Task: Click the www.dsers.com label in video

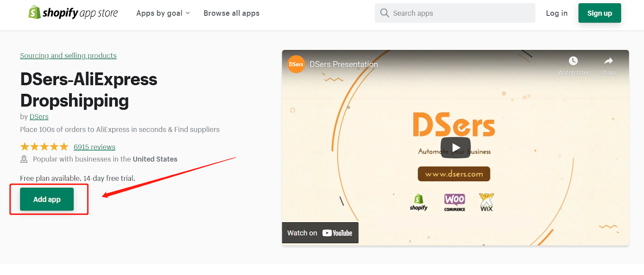Action: click(x=454, y=174)
